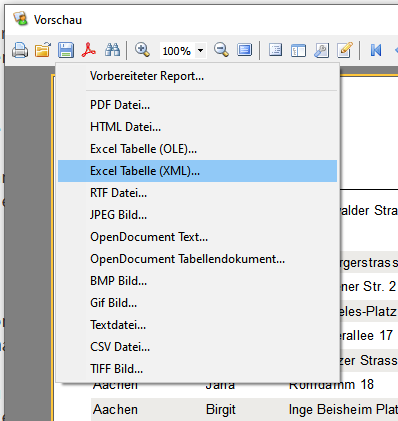Choose PDF Datei... from the save menu
This screenshot has width=398, height=421.
click(197, 105)
